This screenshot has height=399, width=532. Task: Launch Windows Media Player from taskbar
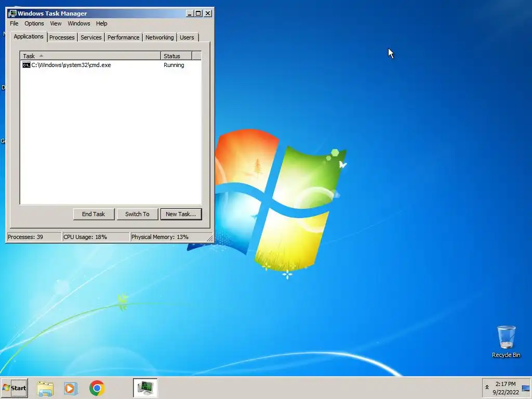(71, 388)
